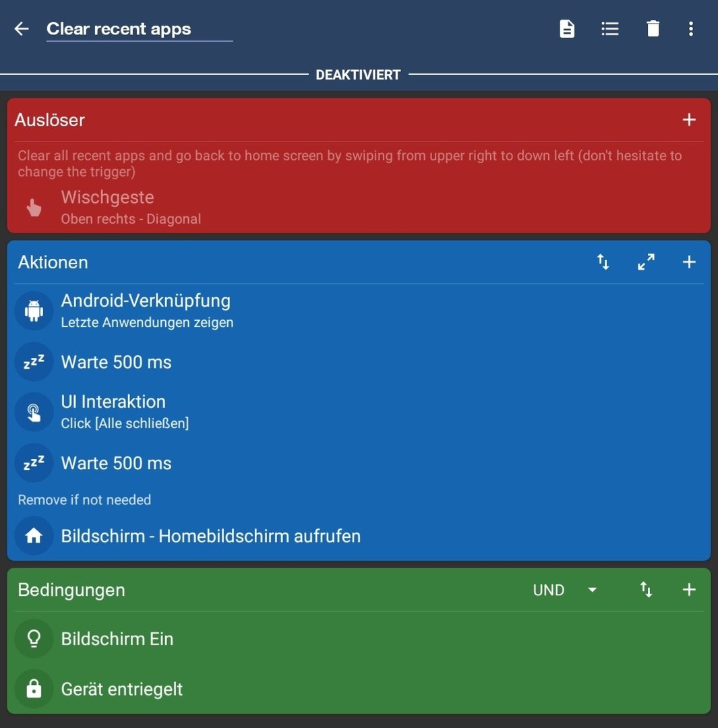
Task: Open the three-dot overflow menu
Action: [x=691, y=29]
